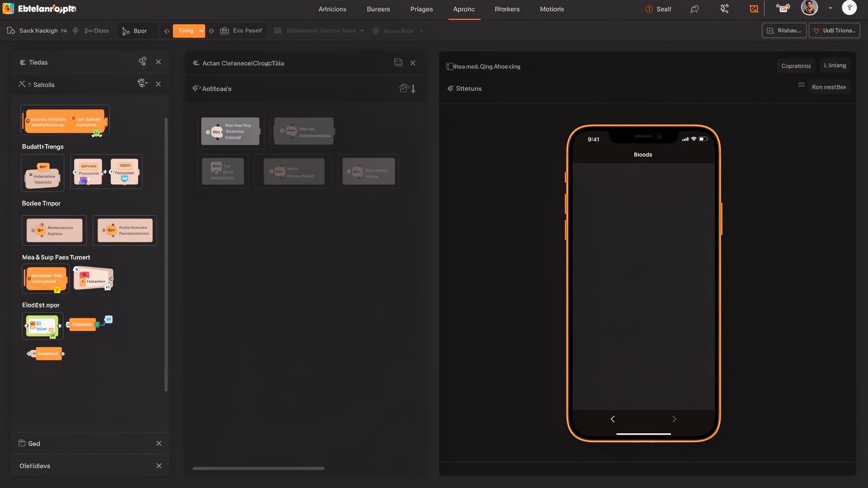The width and height of the screenshot is (868, 488).
Task: Open the Noow Ridir dropdown
Action: coord(398,31)
